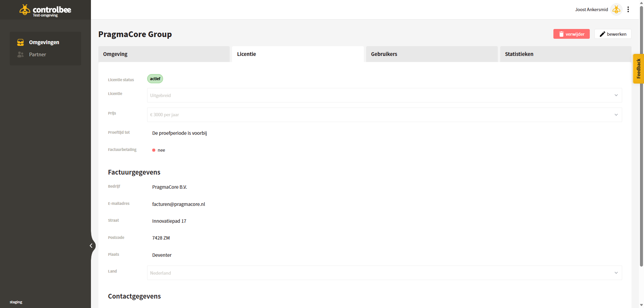The width and height of the screenshot is (644, 308).
Task: Switch to the Gebruikers tab
Action: (432, 54)
